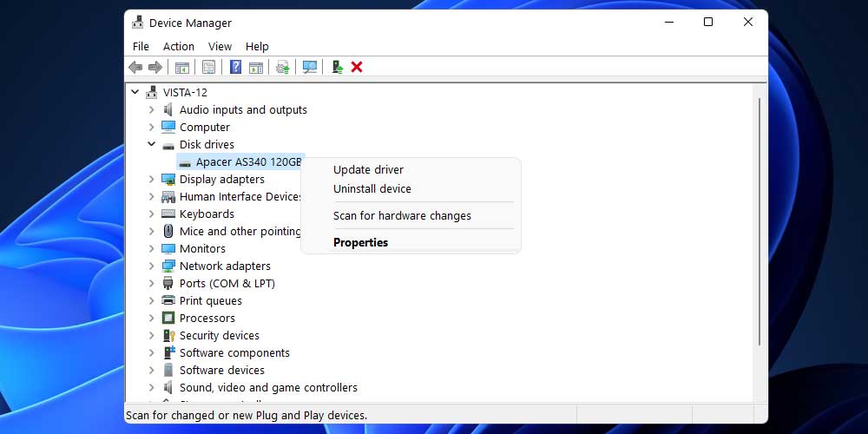Expand the Network adapters node
Image resolution: width=868 pixels, height=434 pixels.
click(x=152, y=266)
